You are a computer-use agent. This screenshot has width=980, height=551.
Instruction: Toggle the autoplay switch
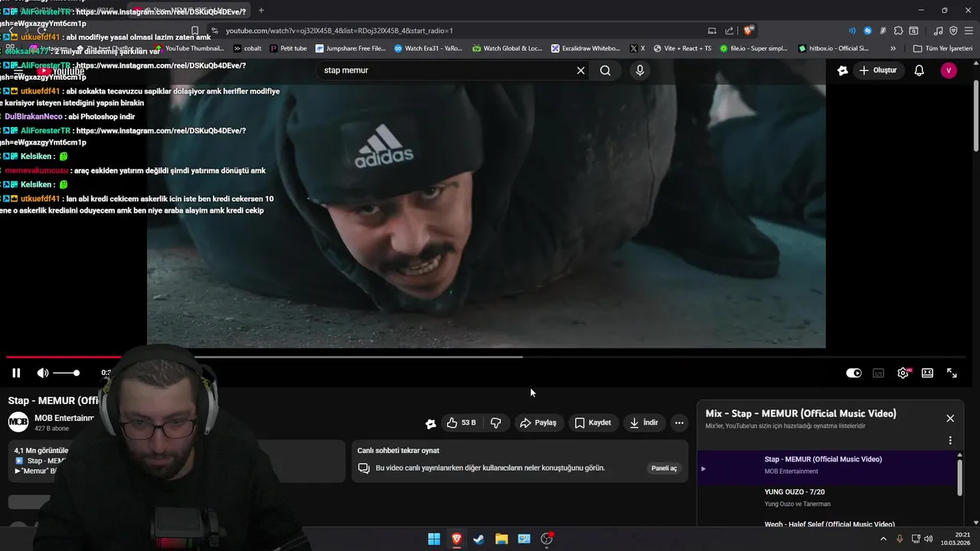[854, 373]
